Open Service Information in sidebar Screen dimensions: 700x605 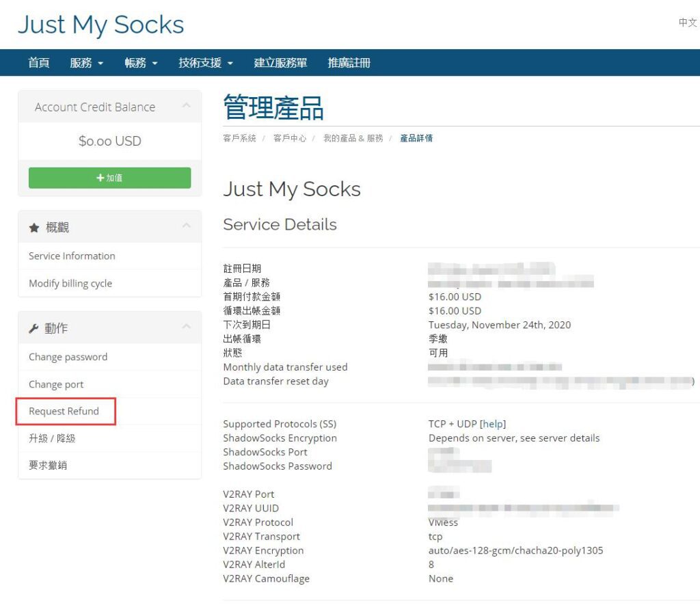click(x=110, y=256)
